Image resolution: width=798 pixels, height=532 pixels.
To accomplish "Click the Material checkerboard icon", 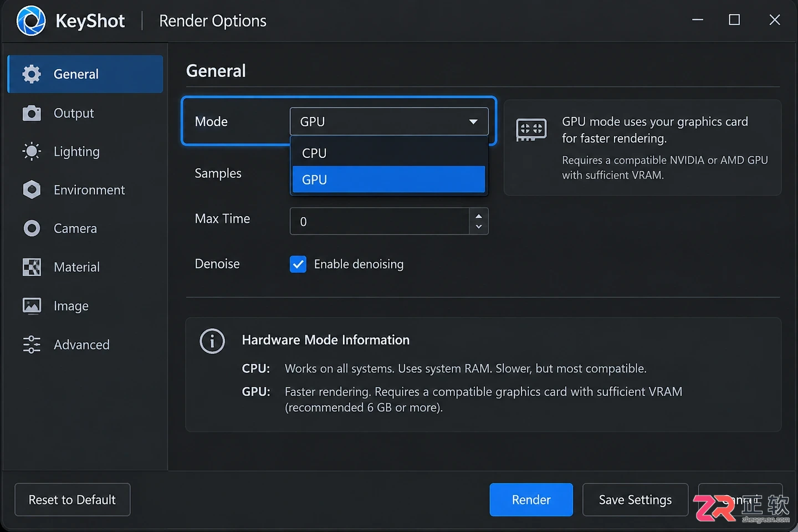I will (32, 267).
